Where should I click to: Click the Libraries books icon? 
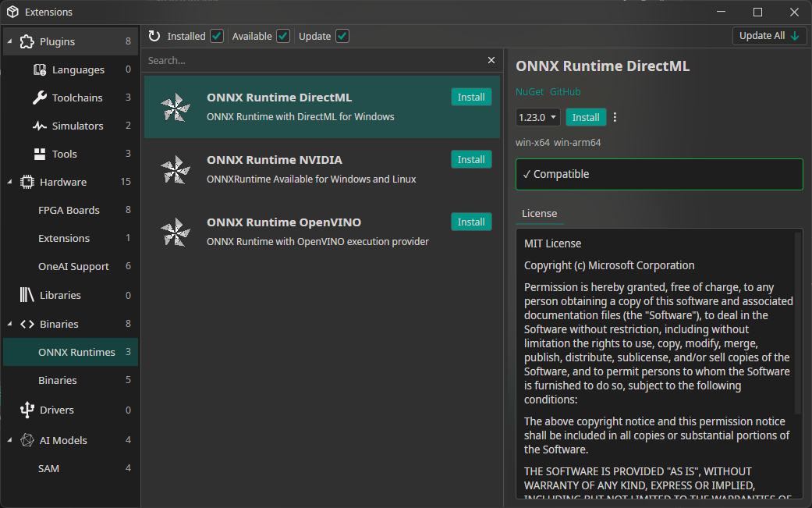pos(27,295)
